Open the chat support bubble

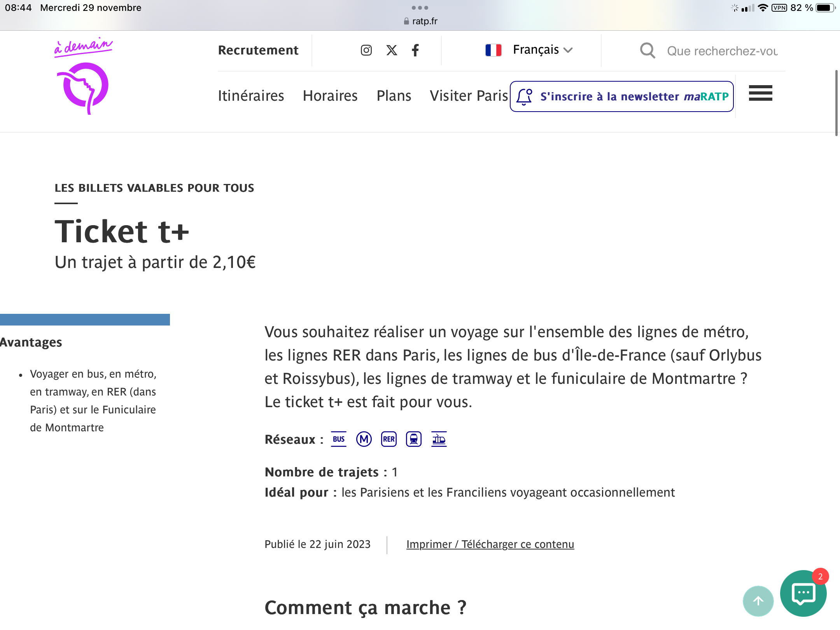tap(803, 593)
